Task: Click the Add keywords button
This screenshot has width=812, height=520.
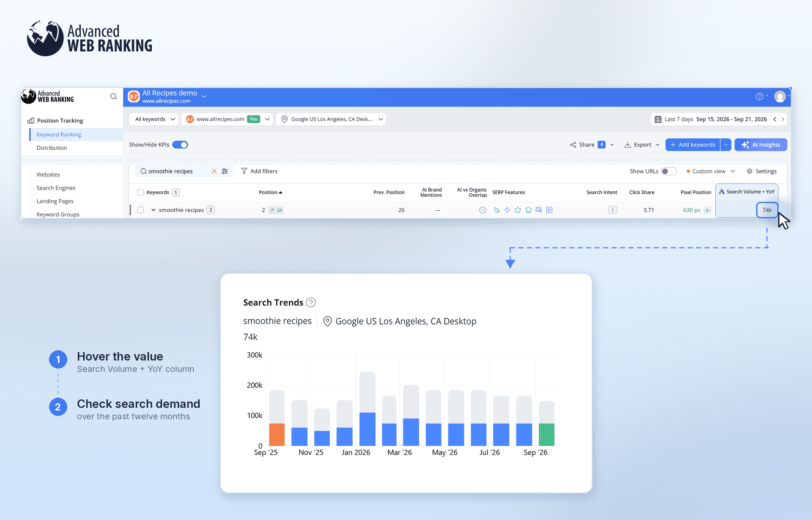Action: pyautogui.click(x=693, y=145)
